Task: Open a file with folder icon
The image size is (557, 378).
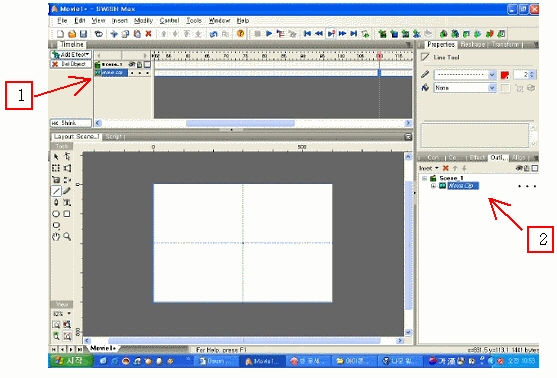Action: tap(72, 34)
